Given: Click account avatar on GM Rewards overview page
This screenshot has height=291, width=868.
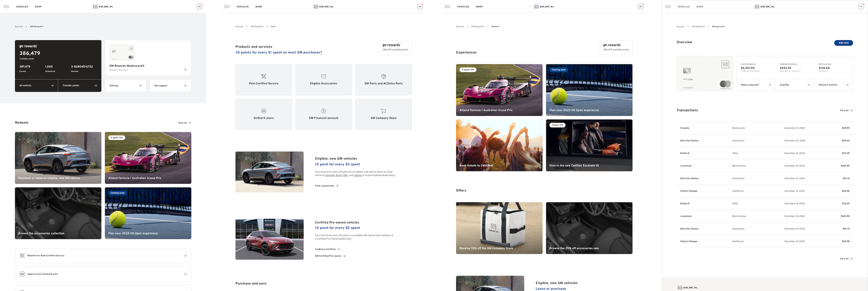Looking at the screenshot, I should click(x=199, y=6).
